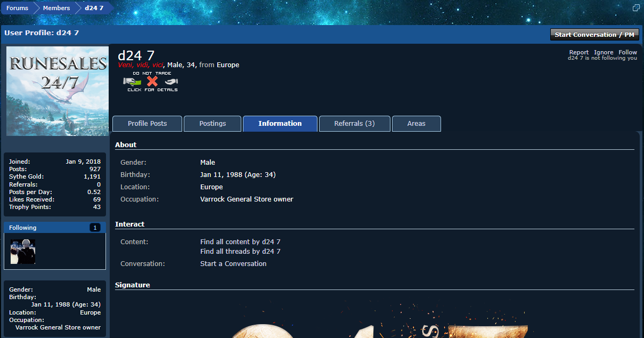The width and height of the screenshot is (644, 338).
Task: Click the Veni, vidi, vici user title
Action: pos(141,65)
